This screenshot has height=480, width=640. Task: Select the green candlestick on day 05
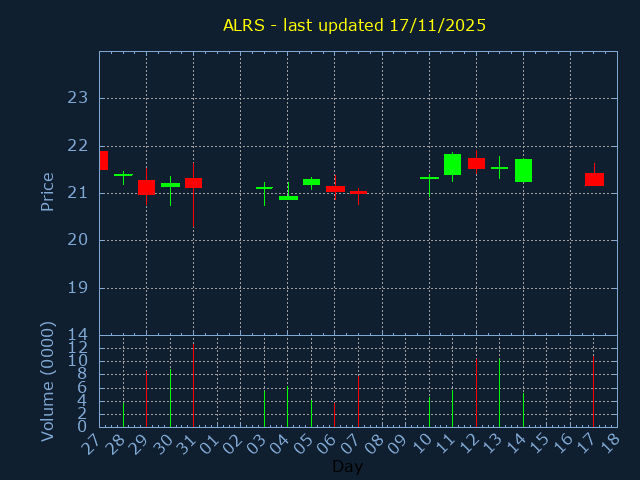click(x=311, y=182)
